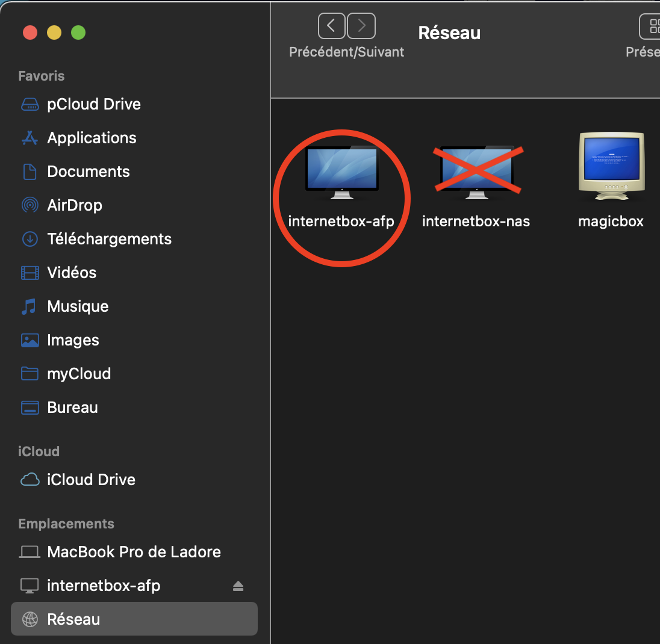Go to the Applications folder
The image size is (660, 644).
click(x=92, y=138)
